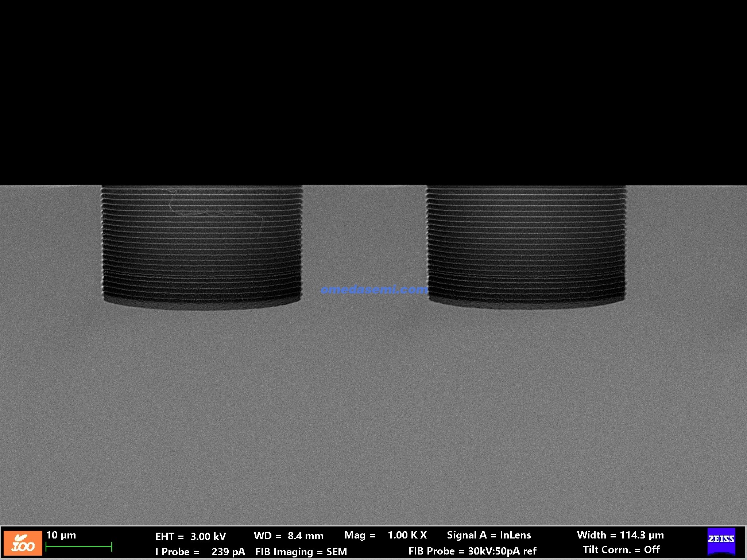Click the Signal A = InLens label
The width and height of the screenshot is (747, 560).
[489, 535]
